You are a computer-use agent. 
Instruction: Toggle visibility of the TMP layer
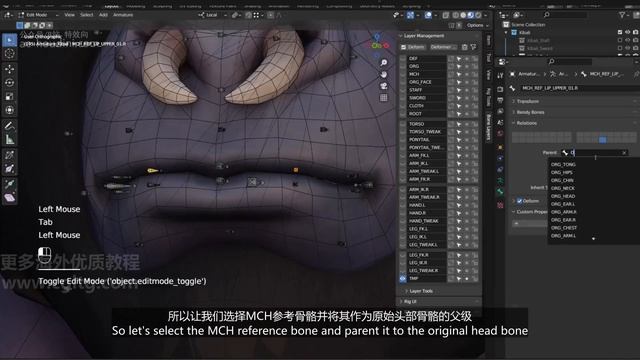point(403,279)
